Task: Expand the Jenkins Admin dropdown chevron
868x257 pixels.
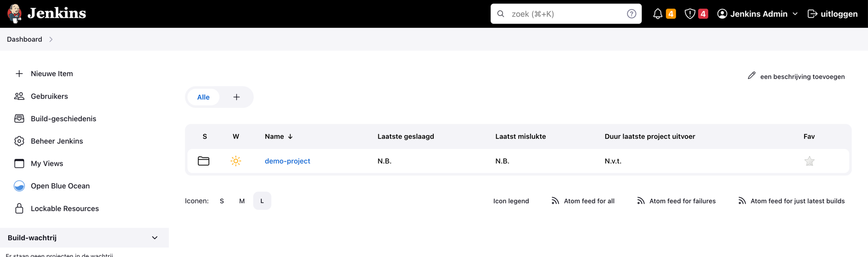Action: pyautogui.click(x=795, y=14)
